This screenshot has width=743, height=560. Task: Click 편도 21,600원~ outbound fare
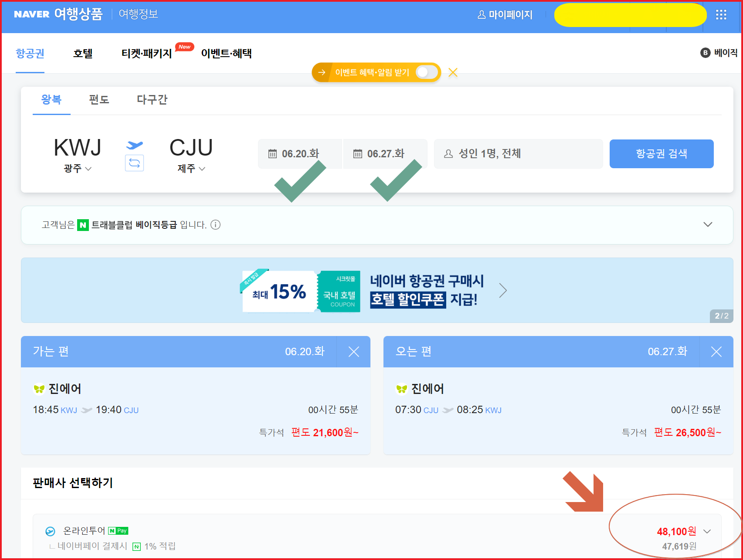pos(325,433)
